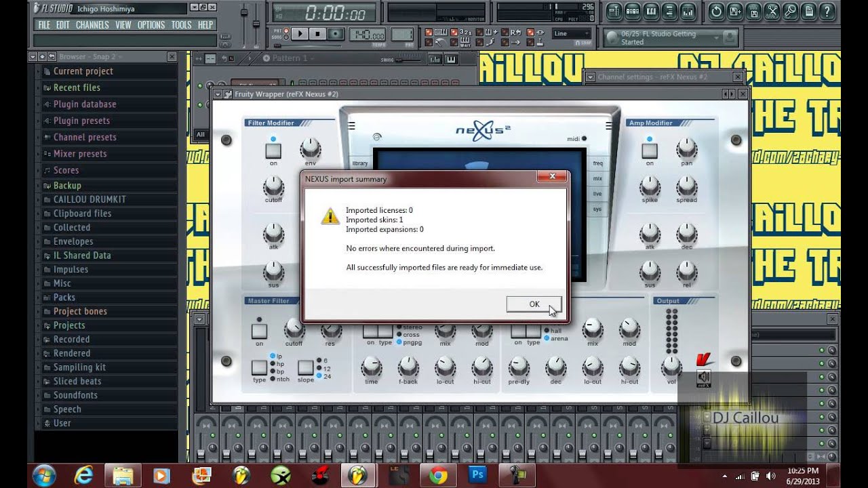Click OK in NEXUS import summary
This screenshot has height=488, width=868.
[x=534, y=304]
